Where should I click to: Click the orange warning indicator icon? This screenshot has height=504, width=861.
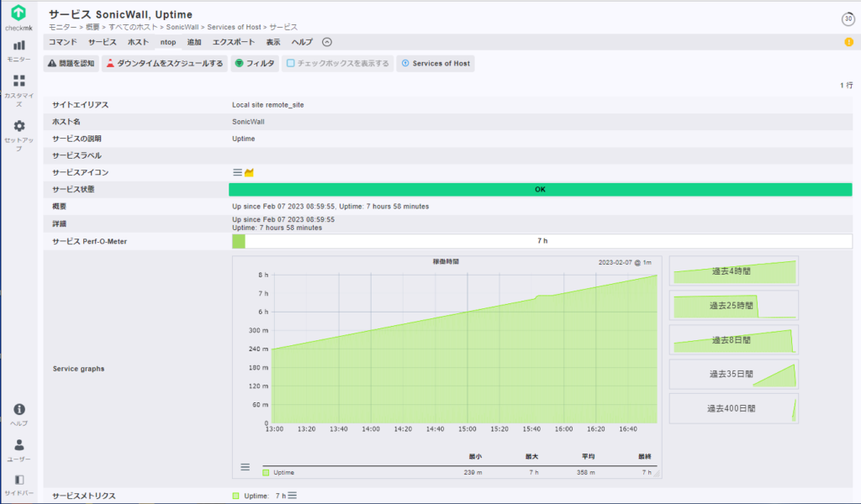[x=848, y=42]
